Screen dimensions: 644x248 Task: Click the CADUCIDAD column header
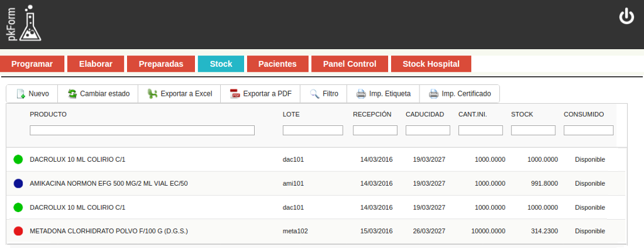425,115
